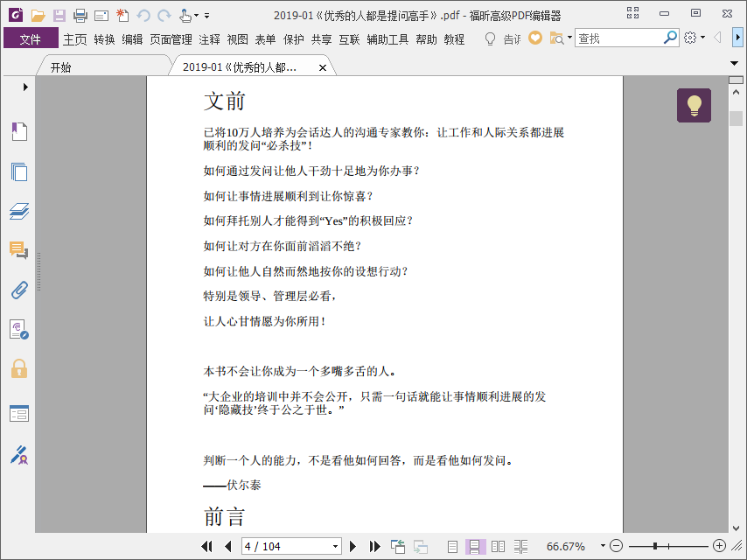The image size is (747, 560).
Task: Open the Bookmarks panel icon
Action: (19, 131)
